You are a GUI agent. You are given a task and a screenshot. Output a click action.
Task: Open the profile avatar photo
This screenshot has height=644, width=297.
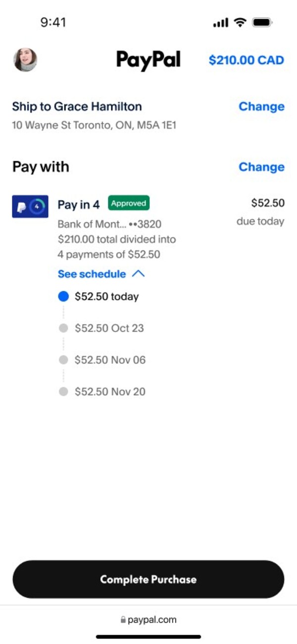[x=25, y=60]
